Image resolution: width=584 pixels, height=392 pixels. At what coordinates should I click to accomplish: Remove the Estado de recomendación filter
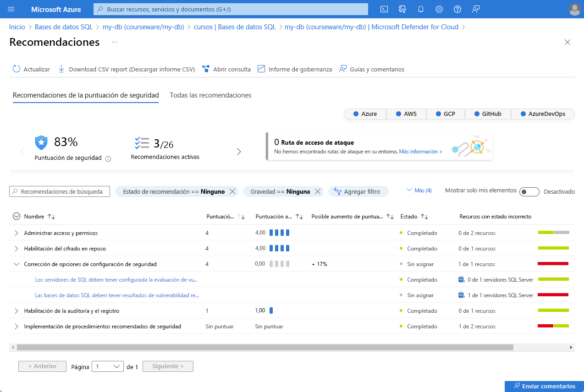pyautogui.click(x=232, y=191)
